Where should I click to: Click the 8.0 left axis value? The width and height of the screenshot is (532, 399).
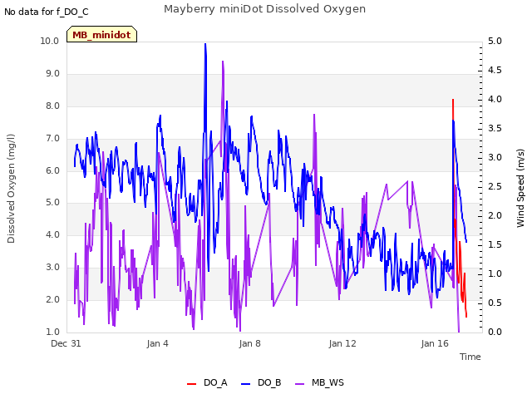[x=52, y=106]
